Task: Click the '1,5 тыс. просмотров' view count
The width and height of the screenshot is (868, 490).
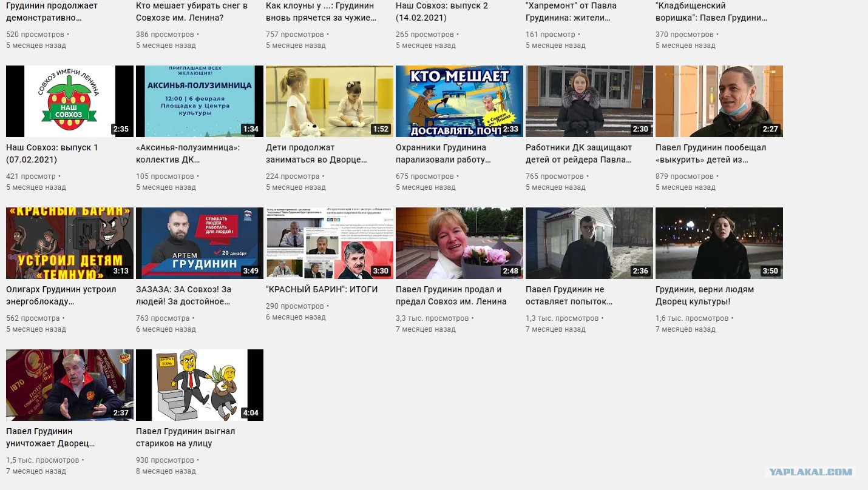Action: pyautogui.click(x=42, y=460)
